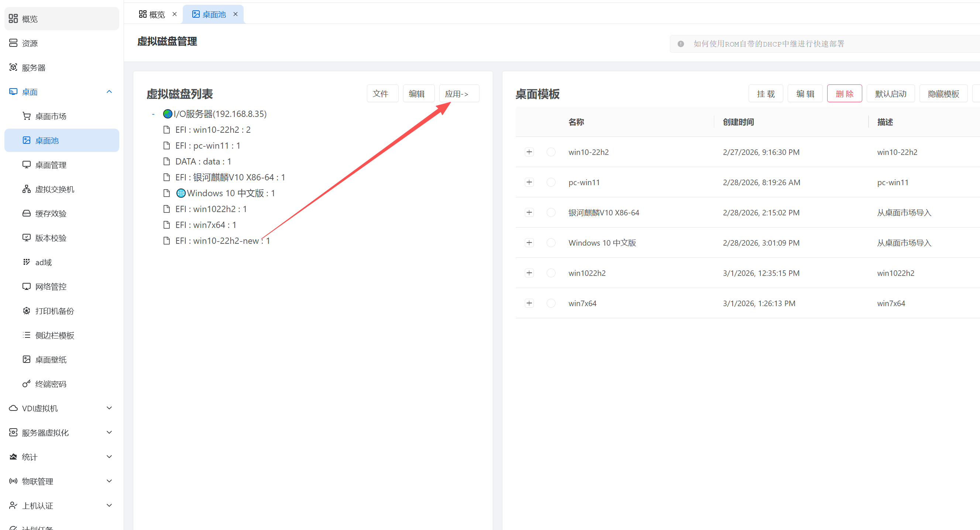Click the I/O服务器 globe icon
Screen dimensions: 980x530
click(167, 114)
